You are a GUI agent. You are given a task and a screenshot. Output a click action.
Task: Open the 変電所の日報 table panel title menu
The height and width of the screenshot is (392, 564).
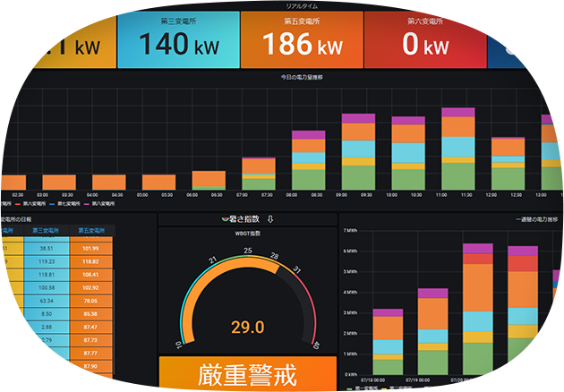click(16, 218)
